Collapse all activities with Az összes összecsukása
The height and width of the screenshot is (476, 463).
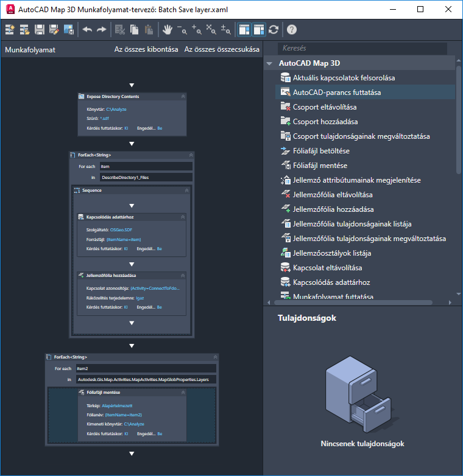pyautogui.click(x=222, y=49)
